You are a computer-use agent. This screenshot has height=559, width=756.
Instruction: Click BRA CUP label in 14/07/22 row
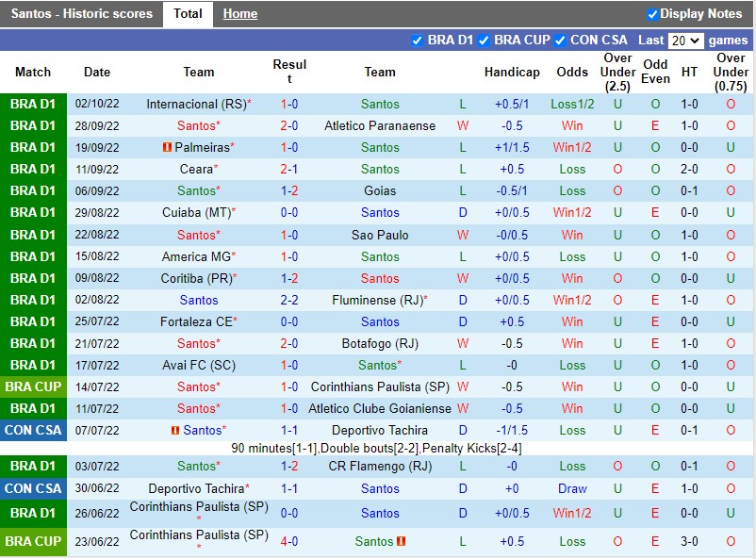point(34,387)
